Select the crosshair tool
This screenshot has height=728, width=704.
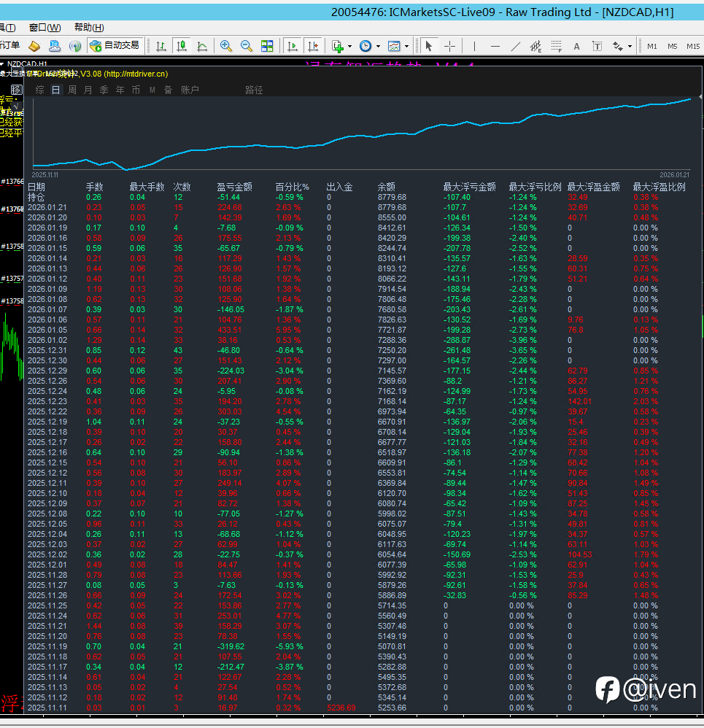pos(449,46)
